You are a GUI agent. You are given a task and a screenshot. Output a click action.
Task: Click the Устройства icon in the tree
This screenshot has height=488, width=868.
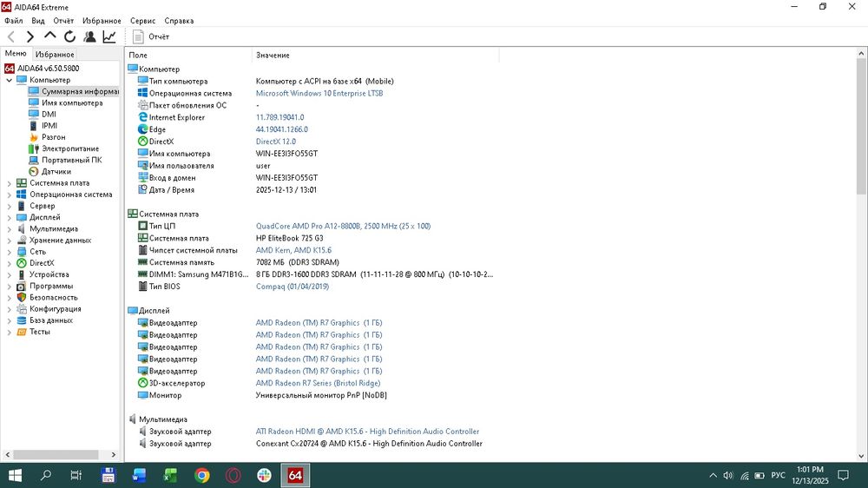[x=22, y=274]
